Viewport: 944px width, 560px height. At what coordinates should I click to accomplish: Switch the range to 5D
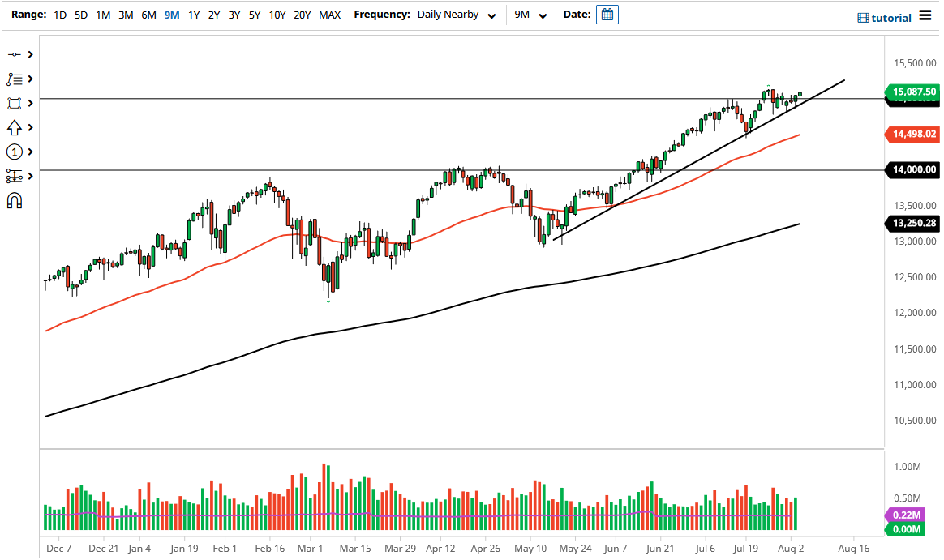pyautogui.click(x=80, y=15)
